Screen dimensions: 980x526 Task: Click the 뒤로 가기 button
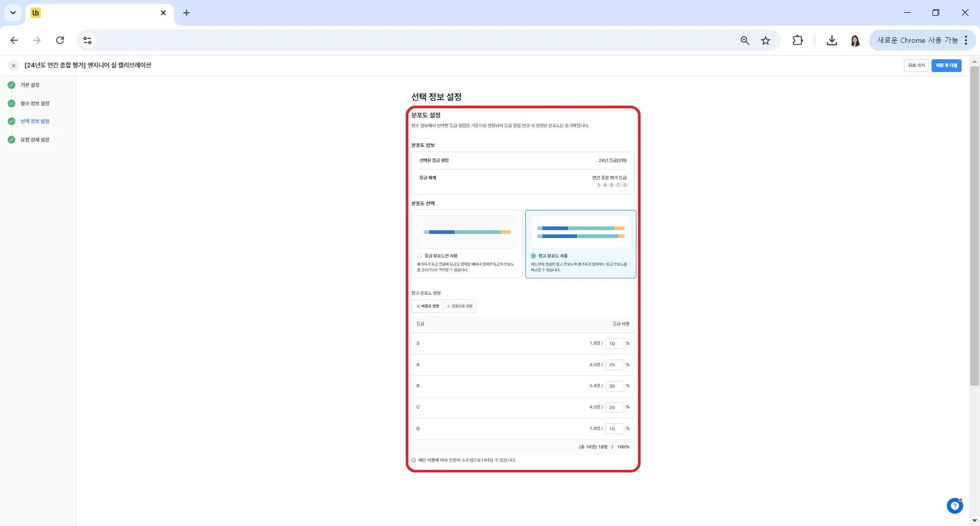[x=916, y=65]
